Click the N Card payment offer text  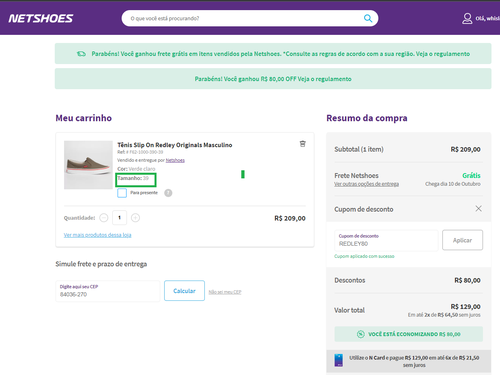pyautogui.click(x=414, y=361)
